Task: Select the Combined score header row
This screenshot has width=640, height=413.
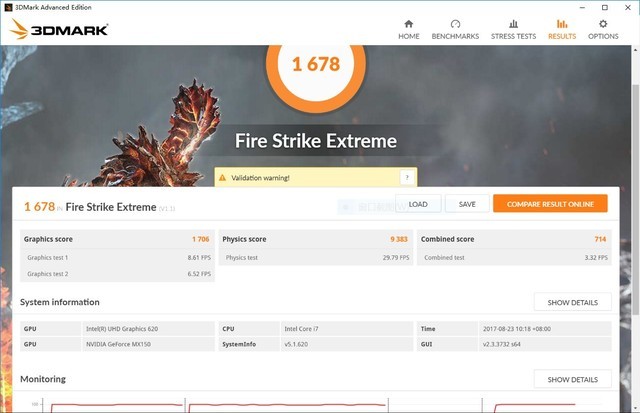Action: (x=515, y=240)
